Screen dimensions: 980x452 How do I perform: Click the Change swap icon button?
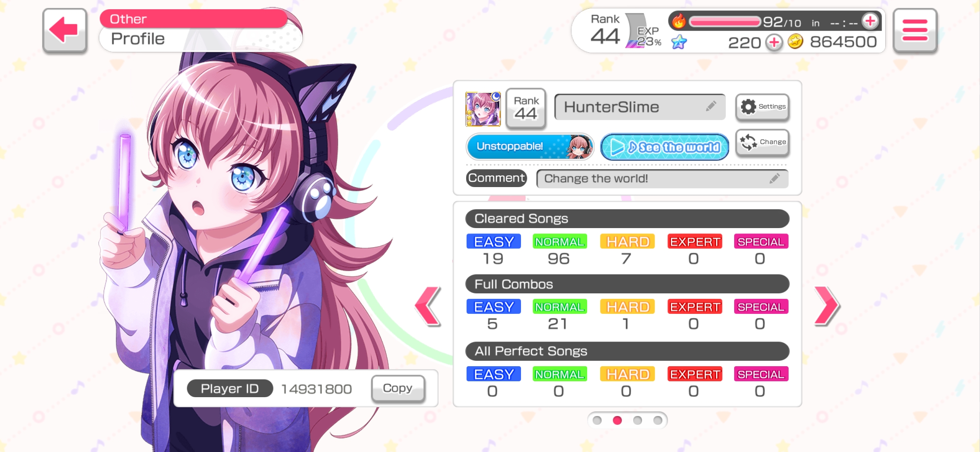(x=762, y=142)
